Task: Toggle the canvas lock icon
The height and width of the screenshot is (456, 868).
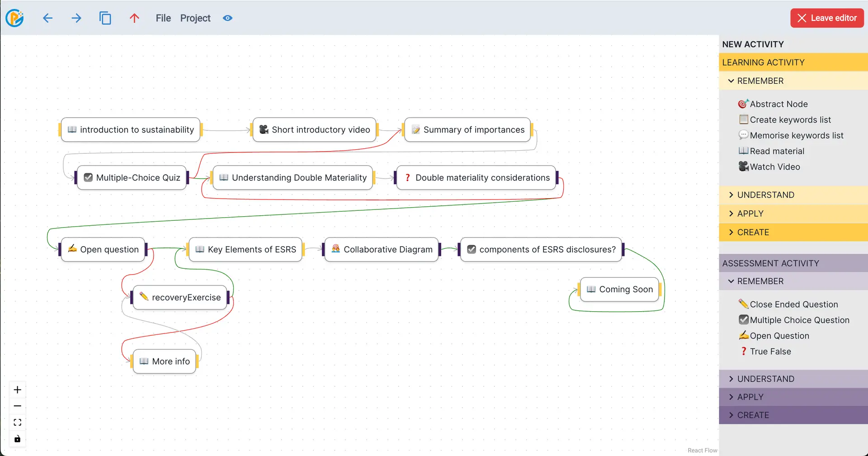Action: 17,438
